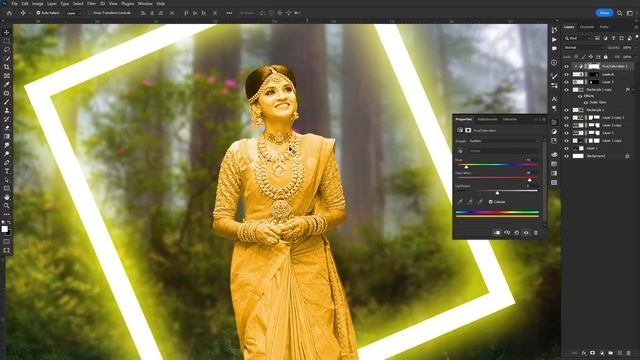Open the layer filter Kind dropdown
The image size is (640, 360).
(578, 38)
